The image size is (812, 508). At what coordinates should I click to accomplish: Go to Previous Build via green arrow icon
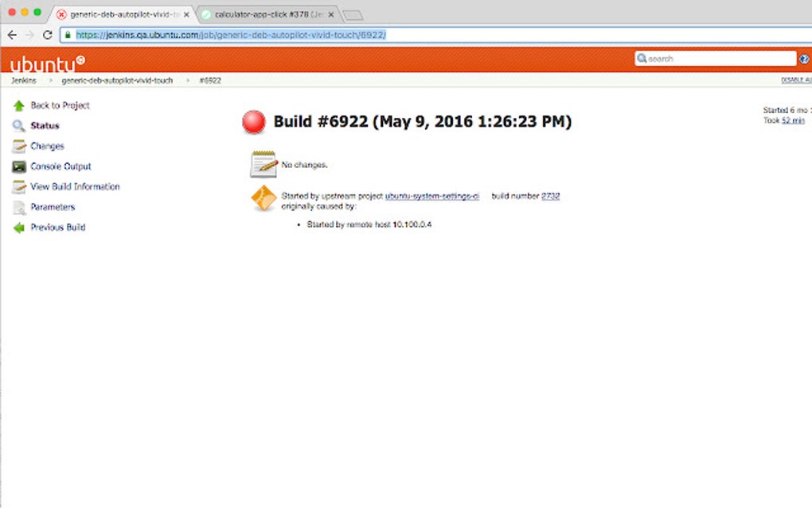[x=18, y=228]
